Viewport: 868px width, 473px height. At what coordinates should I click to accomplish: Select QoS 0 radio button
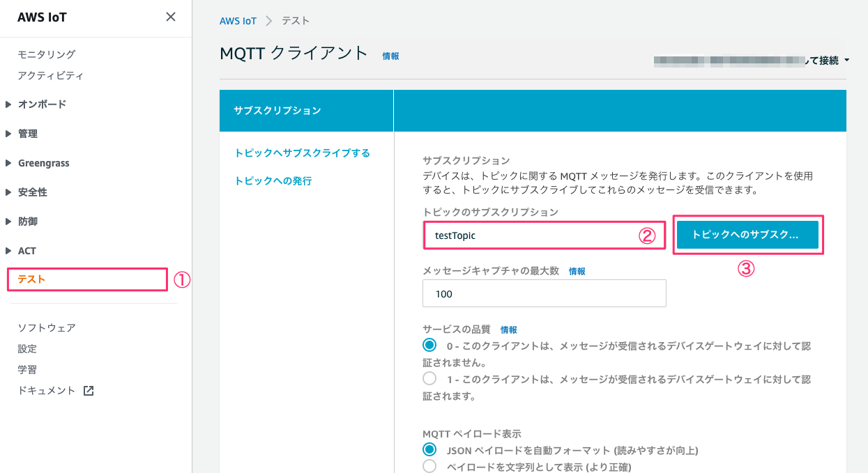click(429, 346)
